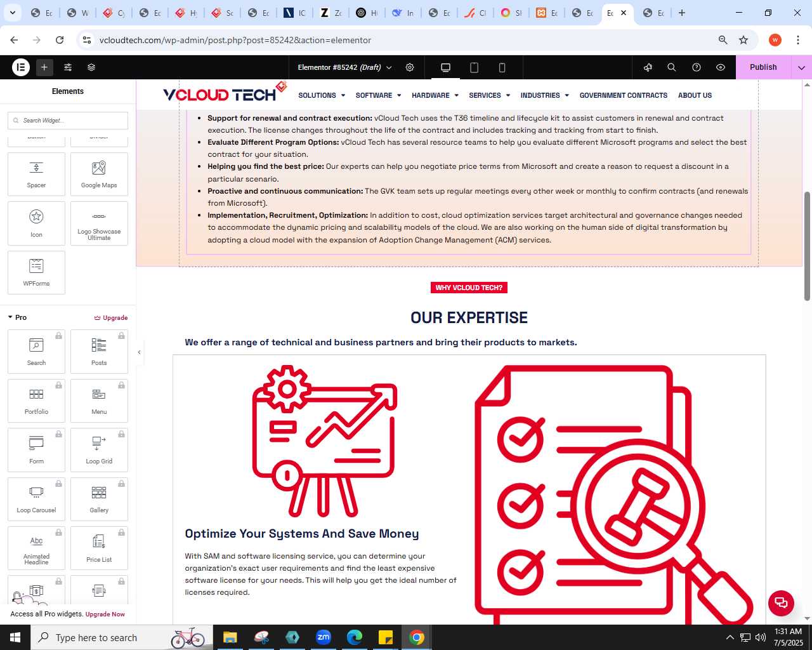Viewport: 812px width, 650px height.
Task: Click the page vertical scrollbar thumb
Action: pyautogui.click(x=807, y=246)
